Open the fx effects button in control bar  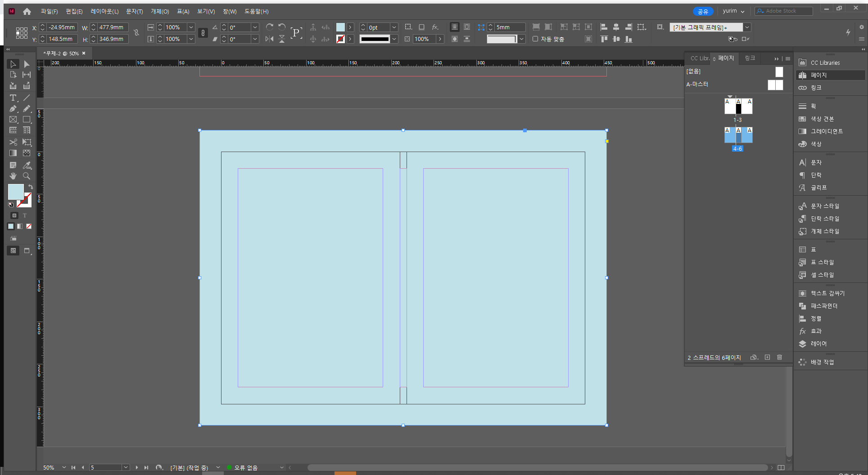(435, 27)
